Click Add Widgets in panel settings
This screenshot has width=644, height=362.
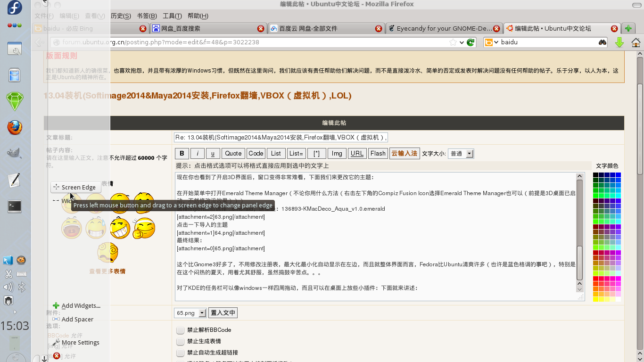click(x=76, y=306)
